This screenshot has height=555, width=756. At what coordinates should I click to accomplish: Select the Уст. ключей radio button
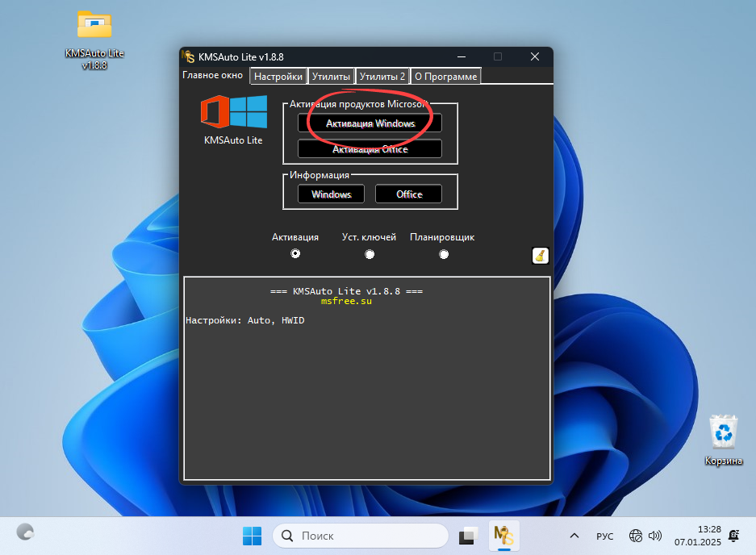coord(370,253)
